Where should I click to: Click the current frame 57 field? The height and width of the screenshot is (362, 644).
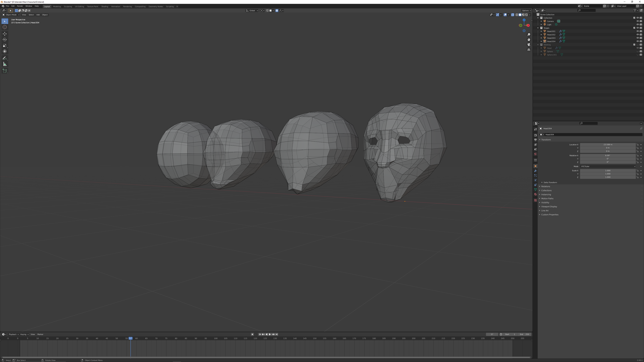point(492,335)
